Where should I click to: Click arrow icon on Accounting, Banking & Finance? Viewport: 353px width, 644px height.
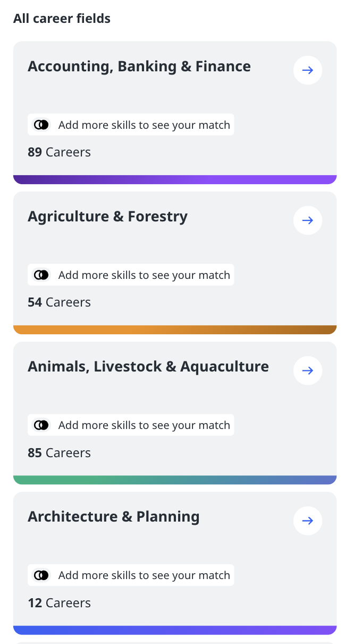pos(308,70)
